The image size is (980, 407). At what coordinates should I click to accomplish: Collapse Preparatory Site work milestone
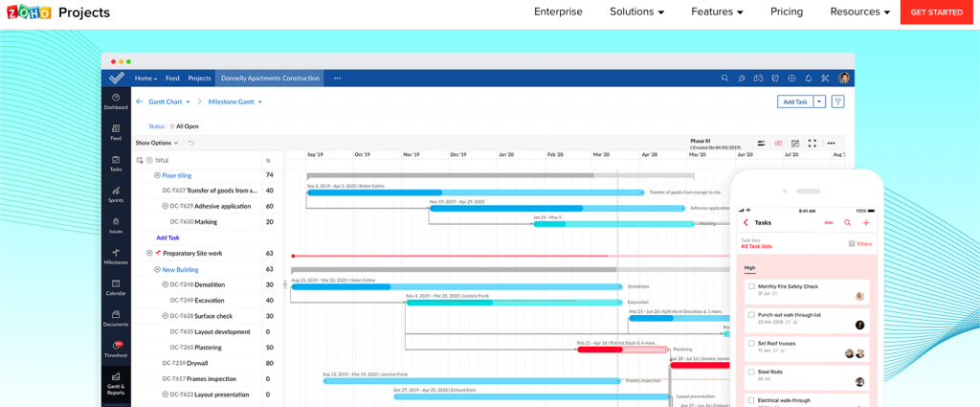[x=149, y=253]
